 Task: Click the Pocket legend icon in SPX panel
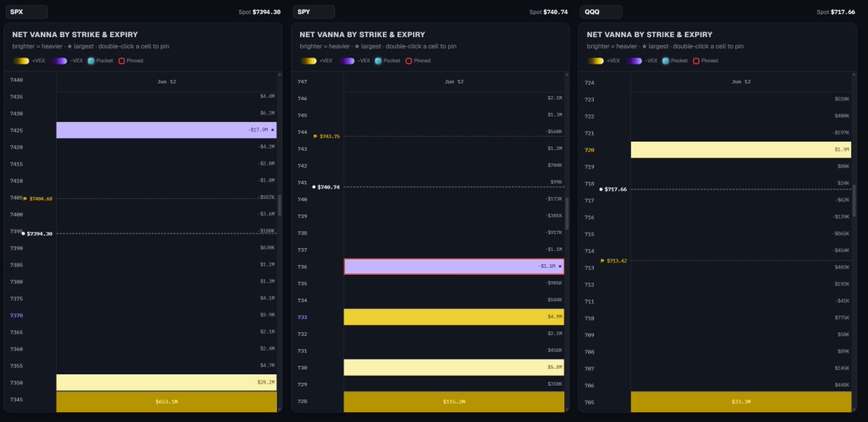point(91,61)
